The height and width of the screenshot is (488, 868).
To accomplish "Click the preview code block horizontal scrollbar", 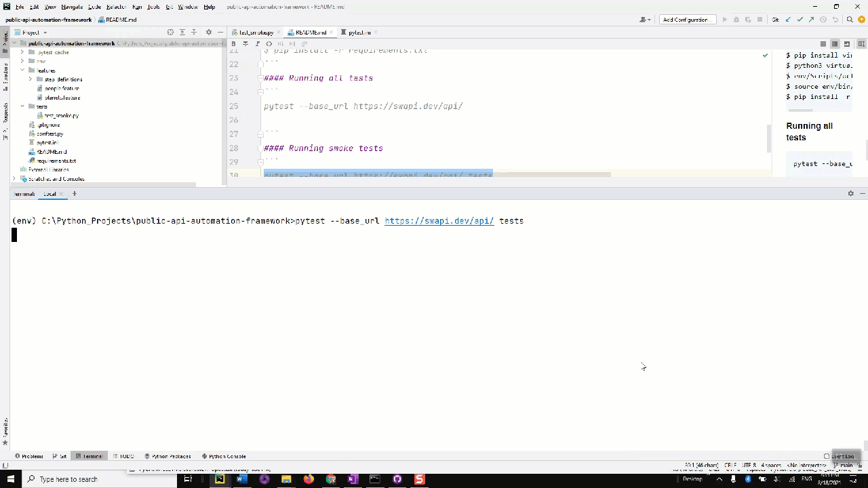I will pyautogui.click(x=801, y=110).
